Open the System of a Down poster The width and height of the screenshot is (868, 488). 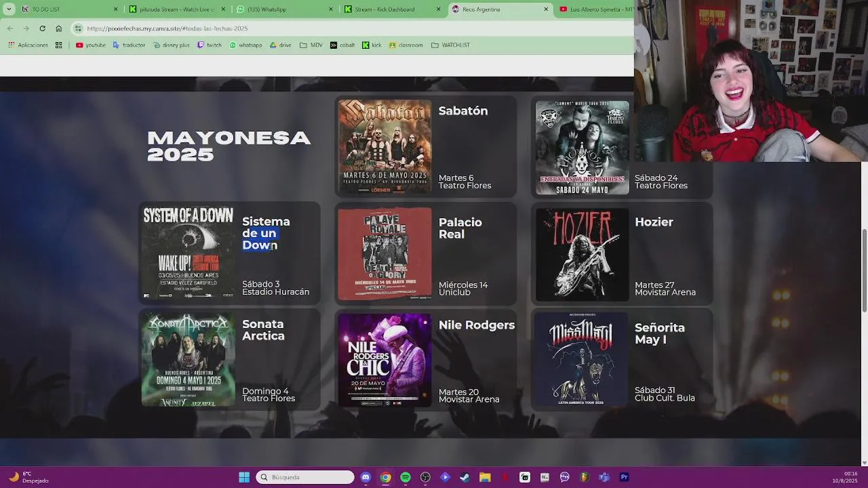coord(188,252)
